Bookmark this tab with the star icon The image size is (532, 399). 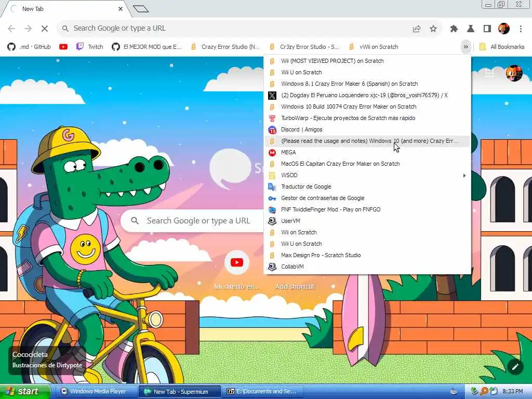(x=433, y=29)
